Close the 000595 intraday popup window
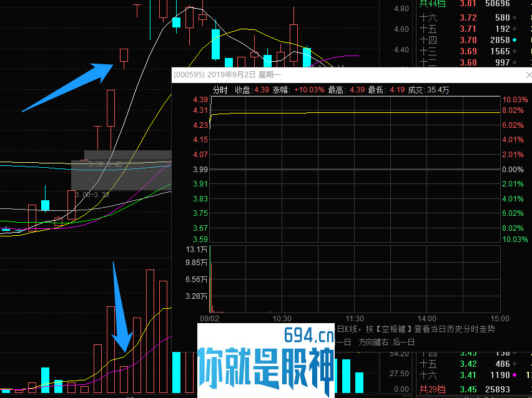532x398 pixels. pos(528,75)
